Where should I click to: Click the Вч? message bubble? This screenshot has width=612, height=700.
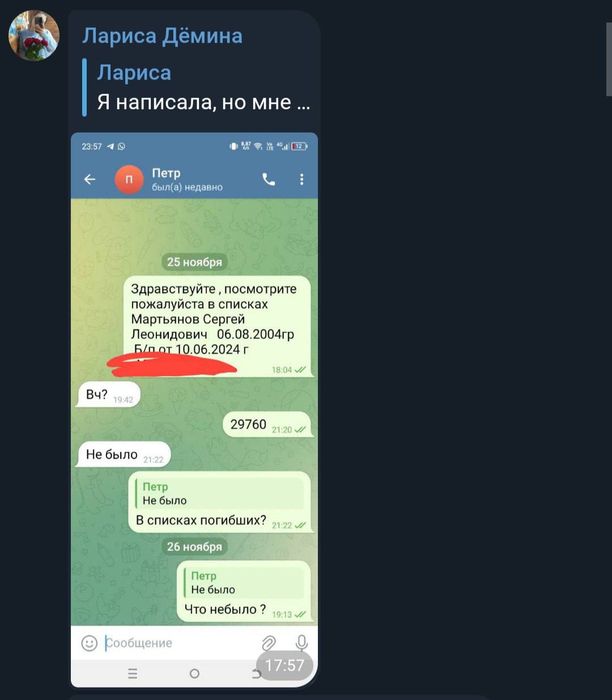[x=108, y=395]
